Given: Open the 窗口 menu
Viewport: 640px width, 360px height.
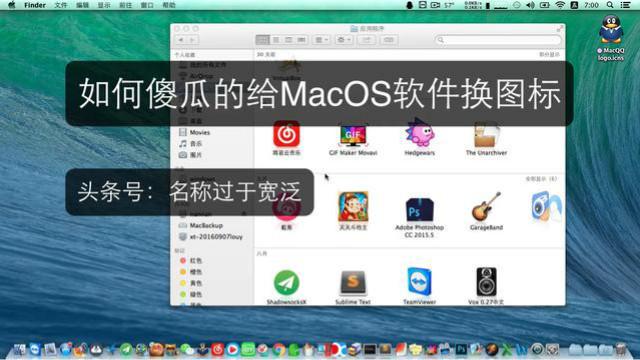Looking at the screenshot, I should (x=147, y=5).
